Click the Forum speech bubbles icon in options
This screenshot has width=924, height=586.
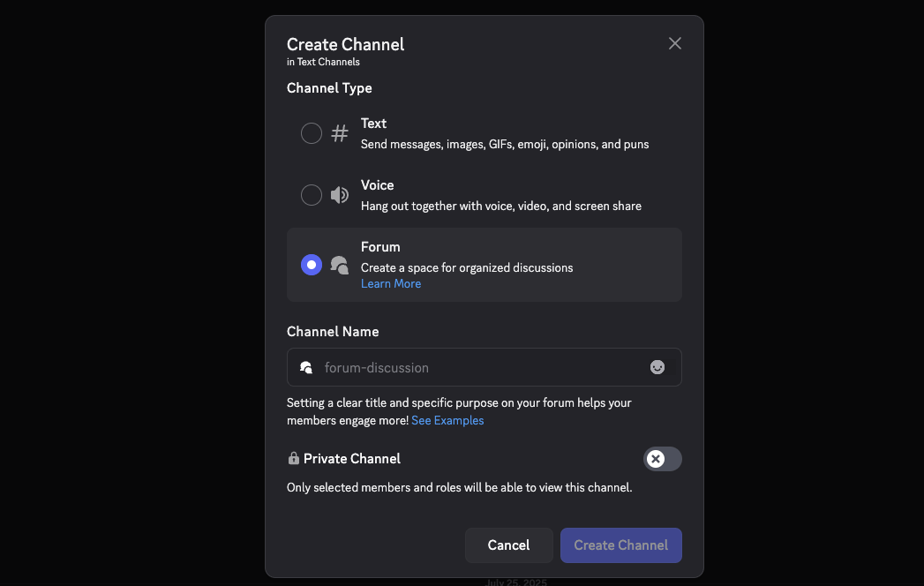(x=340, y=265)
